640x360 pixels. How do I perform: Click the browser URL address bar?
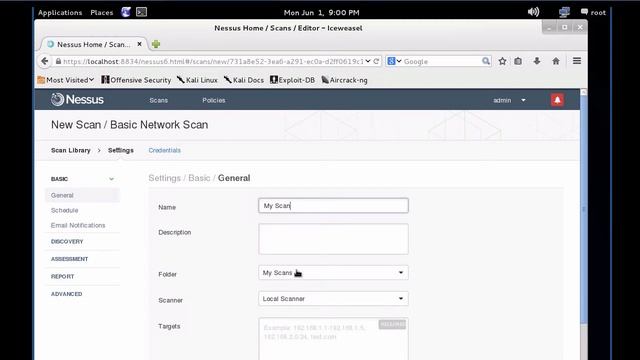coord(212,61)
